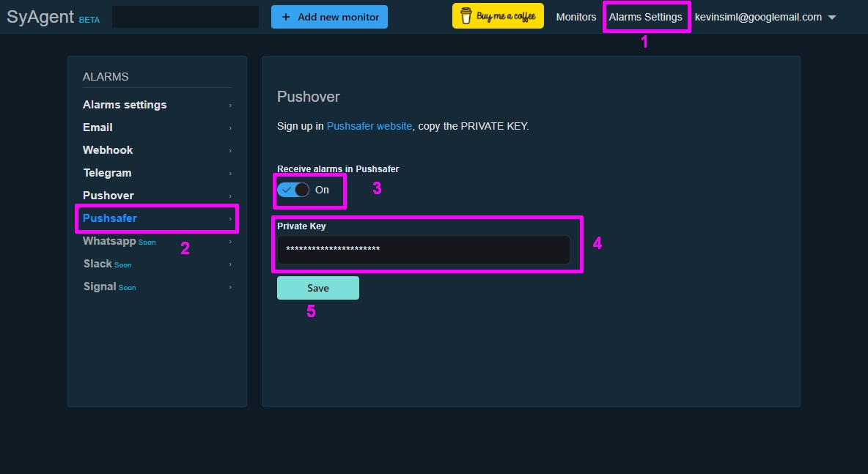Click into the Private Key field
Screen dimensions: 868x474
point(424,249)
